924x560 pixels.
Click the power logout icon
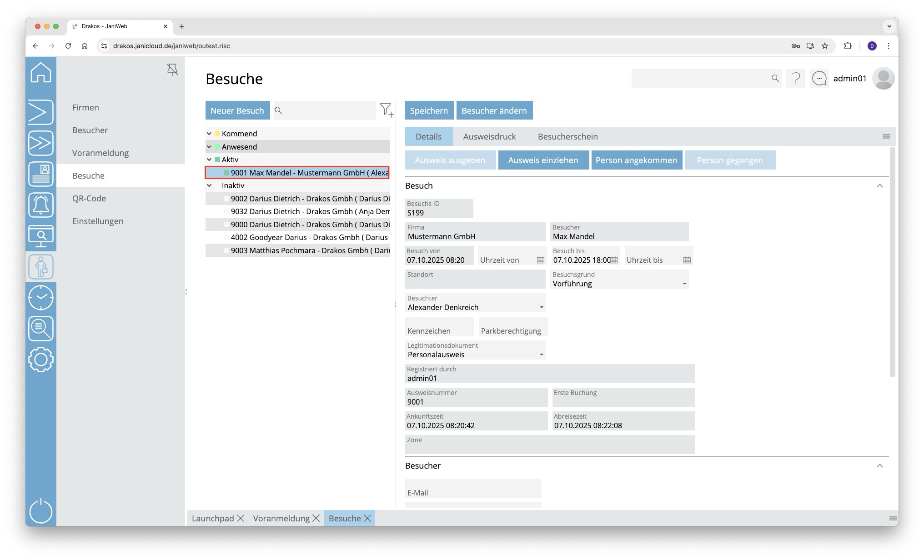(x=41, y=511)
